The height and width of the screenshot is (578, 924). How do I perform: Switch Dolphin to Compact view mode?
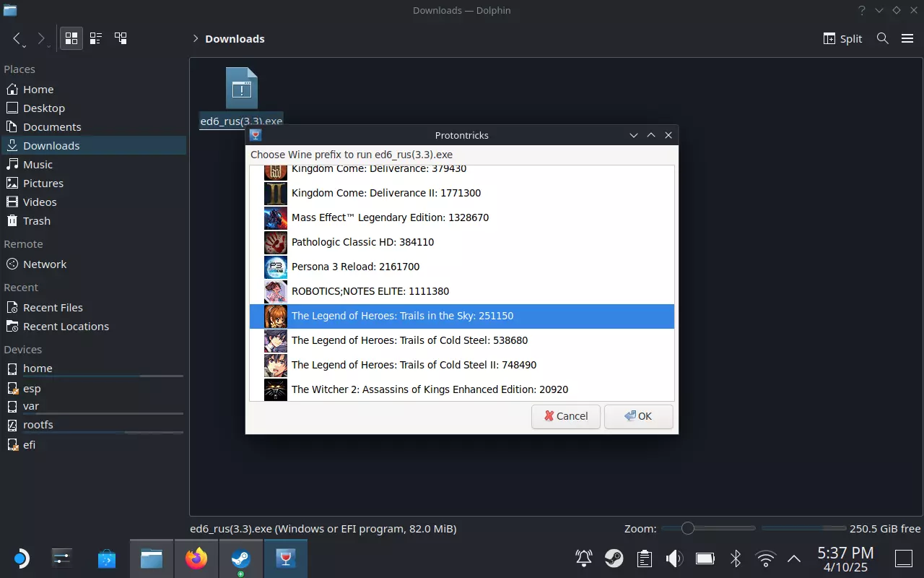pyautogui.click(x=96, y=38)
